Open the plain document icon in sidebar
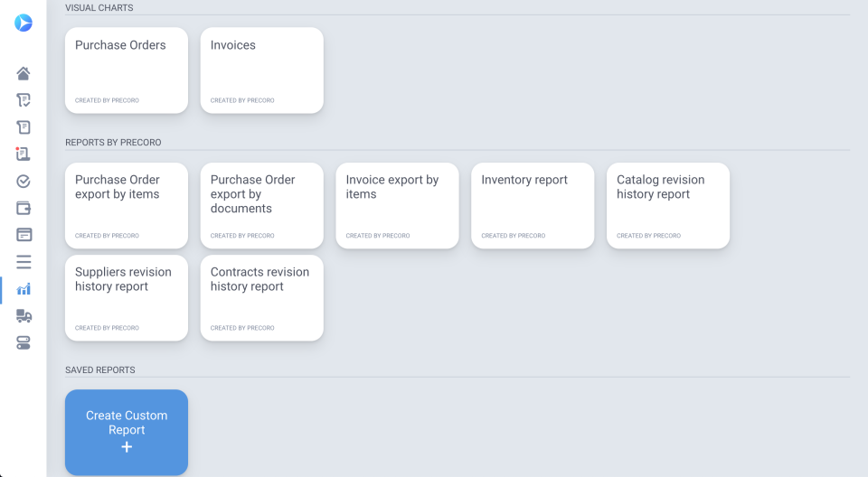The width and height of the screenshot is (868, 477). point(24,127)
